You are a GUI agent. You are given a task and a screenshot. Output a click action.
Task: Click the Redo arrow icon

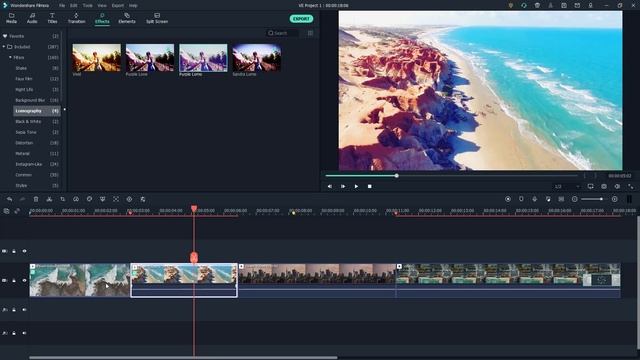(x=22, y=199)
